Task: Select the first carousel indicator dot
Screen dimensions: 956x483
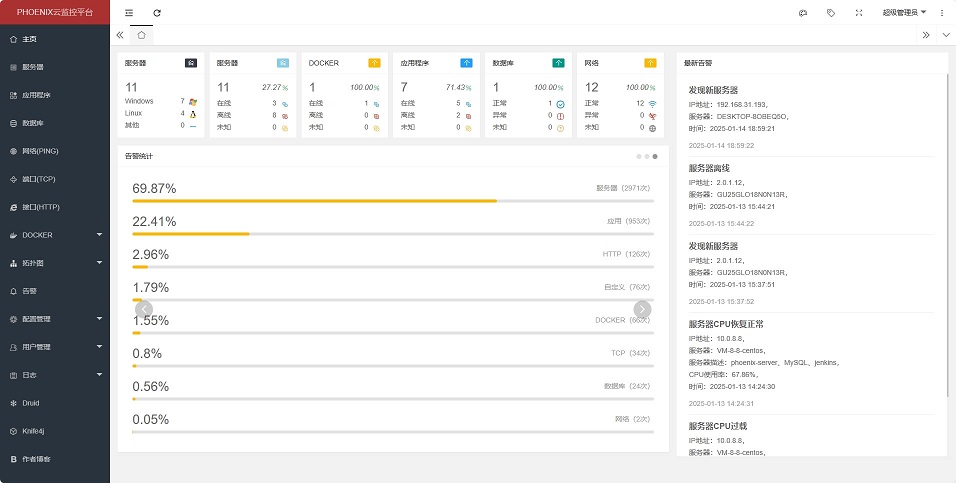Action: click(x=638, y=157)
